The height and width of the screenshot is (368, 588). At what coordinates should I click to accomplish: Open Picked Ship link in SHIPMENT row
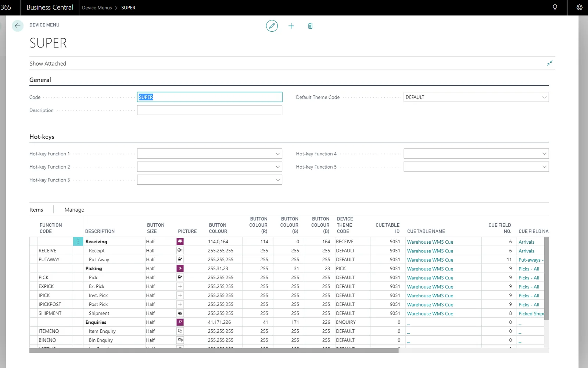click(x=531, y=314)
